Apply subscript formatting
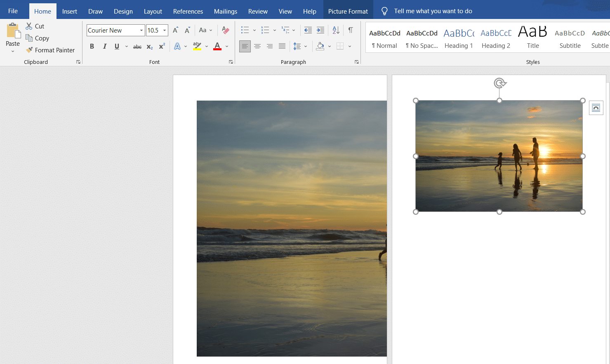Screen dimensions: 610x364 pyautogui.click(x=150, y=47)
